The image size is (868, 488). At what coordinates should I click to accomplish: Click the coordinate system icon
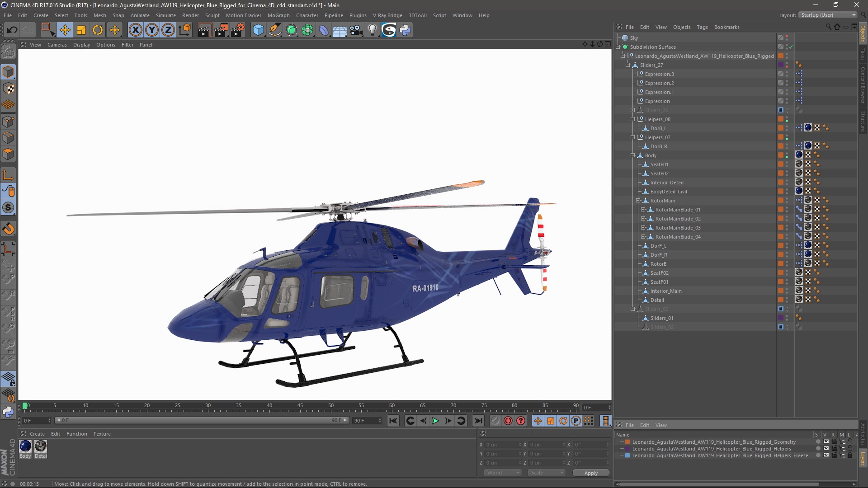(185, 30)
